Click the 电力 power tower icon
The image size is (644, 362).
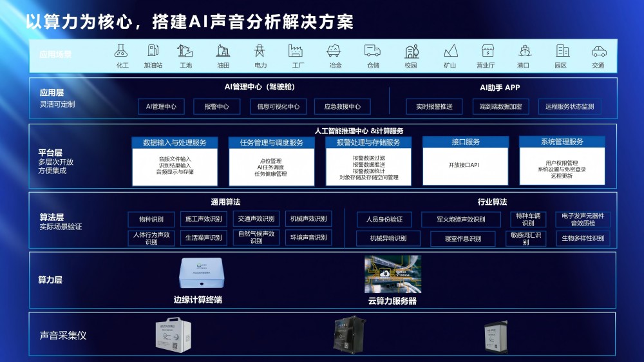coord(260,51)
